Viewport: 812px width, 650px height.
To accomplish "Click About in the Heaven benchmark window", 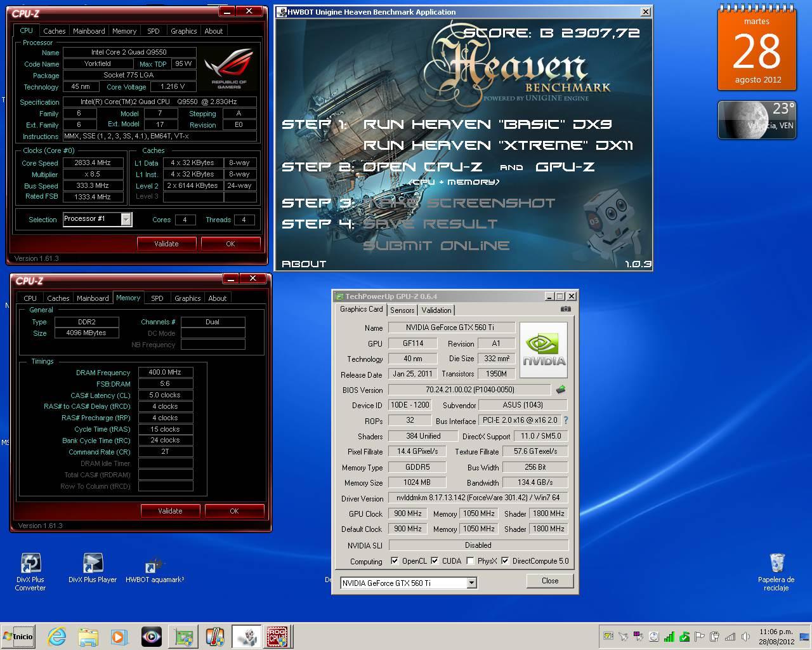I will tap(304, 263).
